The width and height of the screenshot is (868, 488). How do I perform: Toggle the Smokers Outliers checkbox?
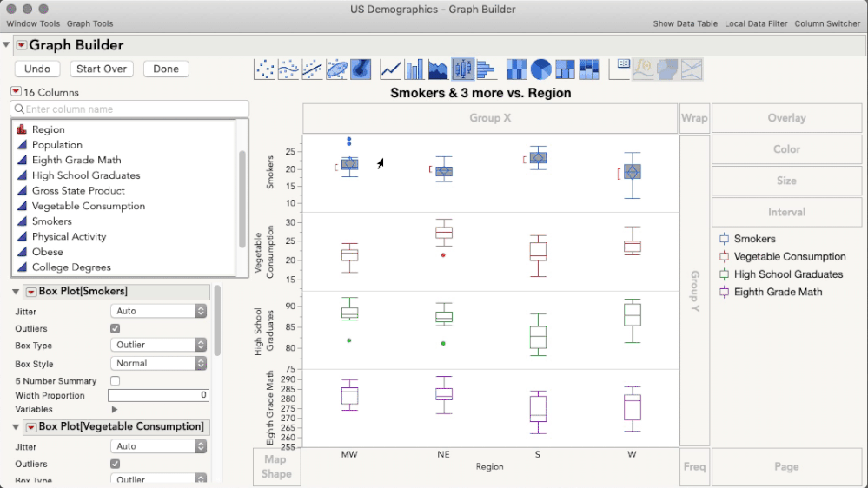tap(116, 328)
